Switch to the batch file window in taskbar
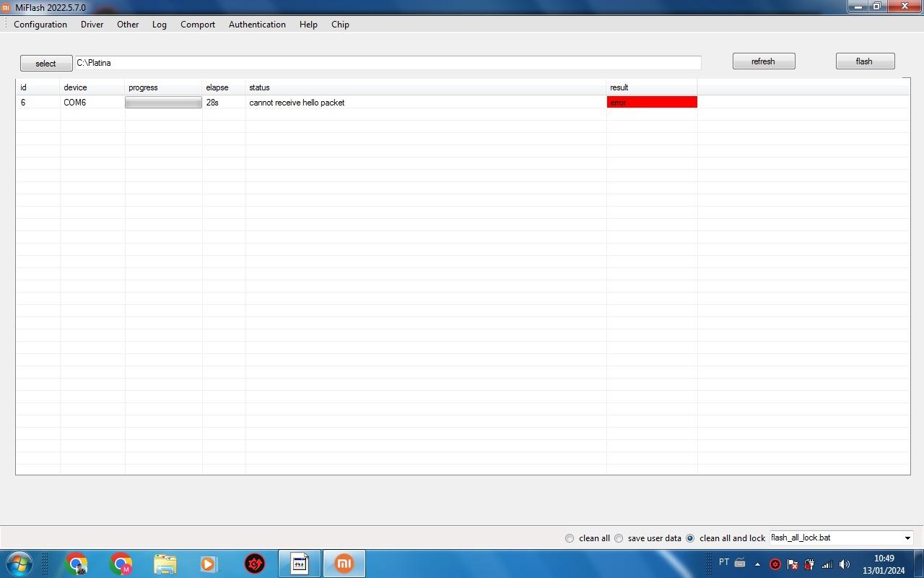Viewport: 924px width, 578px height. pyautogui.click(x=300, y=564)
